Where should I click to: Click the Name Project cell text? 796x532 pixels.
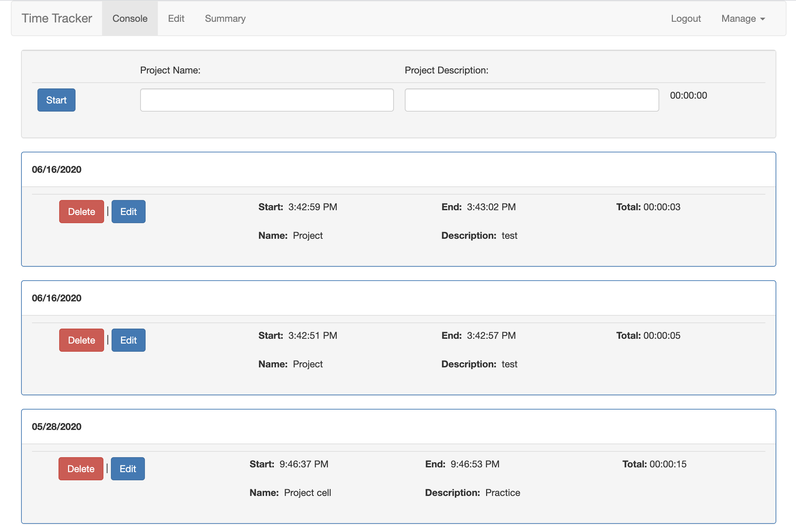coord(291,493)
